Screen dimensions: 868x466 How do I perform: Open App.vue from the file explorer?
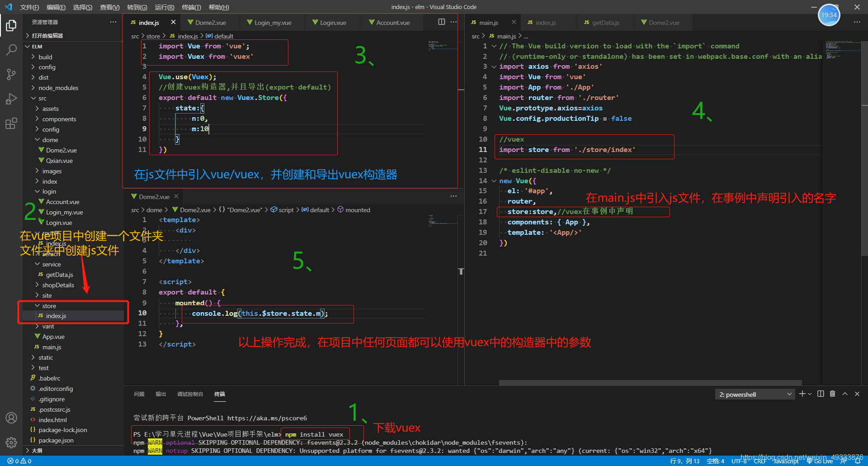click(53, 337)
